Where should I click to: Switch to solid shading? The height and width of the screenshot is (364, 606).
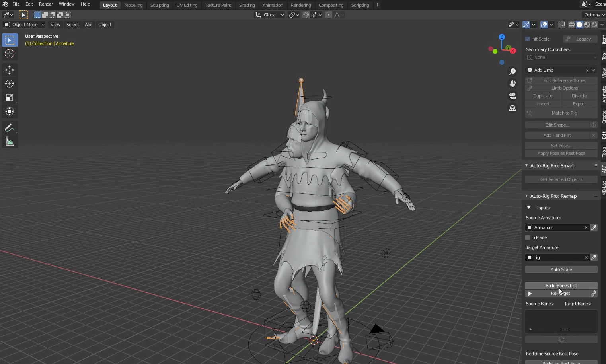[x=579, y=25]
